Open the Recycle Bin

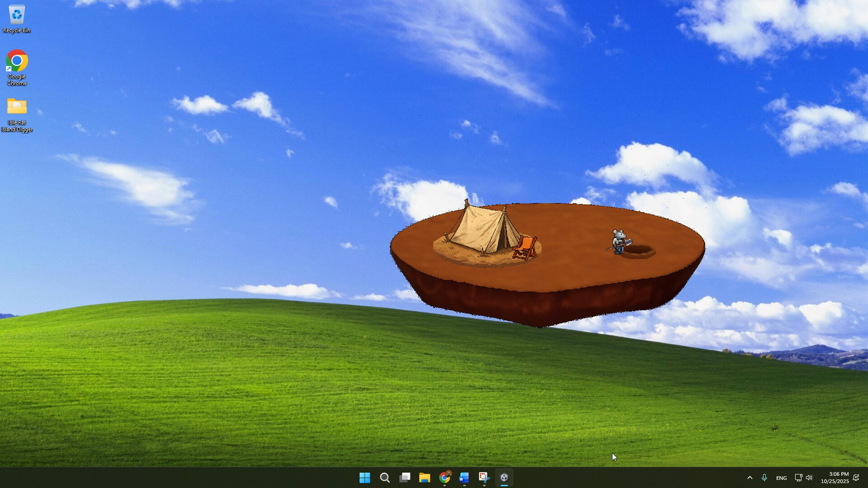pos(17,15)
